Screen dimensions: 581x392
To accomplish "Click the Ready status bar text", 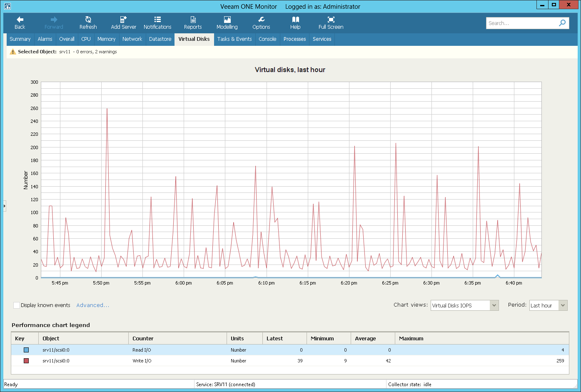I will pyautogui.click(x=11, y=385).
